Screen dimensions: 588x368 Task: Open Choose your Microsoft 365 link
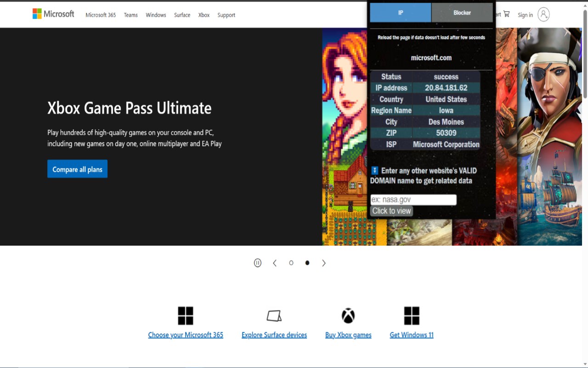pos(186,335)
